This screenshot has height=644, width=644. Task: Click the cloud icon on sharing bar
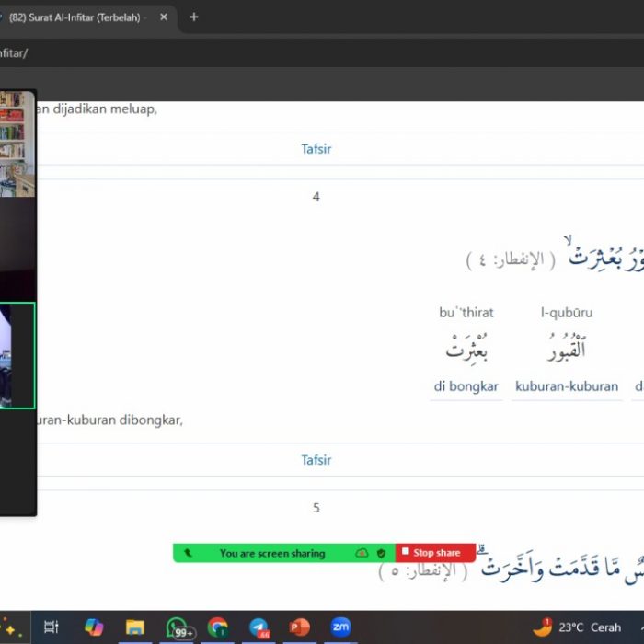362,553
